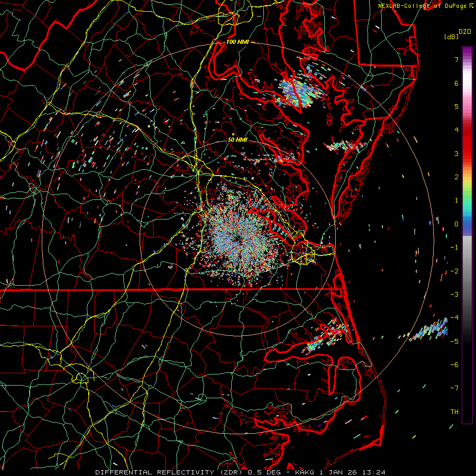
Task: Click the 1 value on color scale
Action: [456, 200]
